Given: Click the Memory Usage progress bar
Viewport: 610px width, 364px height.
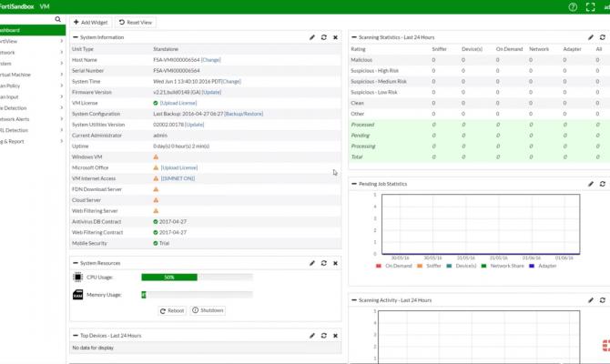Looking at the screenshot, I should (x=197, y=295).
